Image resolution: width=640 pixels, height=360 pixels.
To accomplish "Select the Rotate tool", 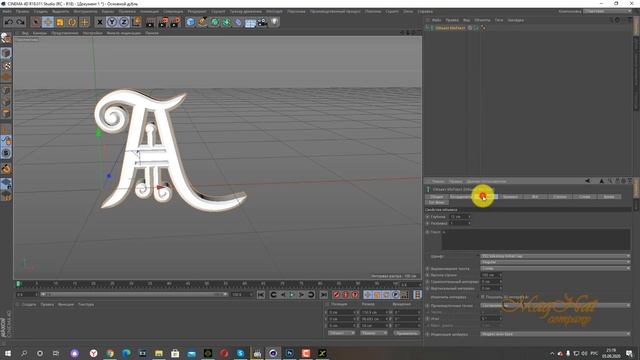I will click(x=72, y=22).
